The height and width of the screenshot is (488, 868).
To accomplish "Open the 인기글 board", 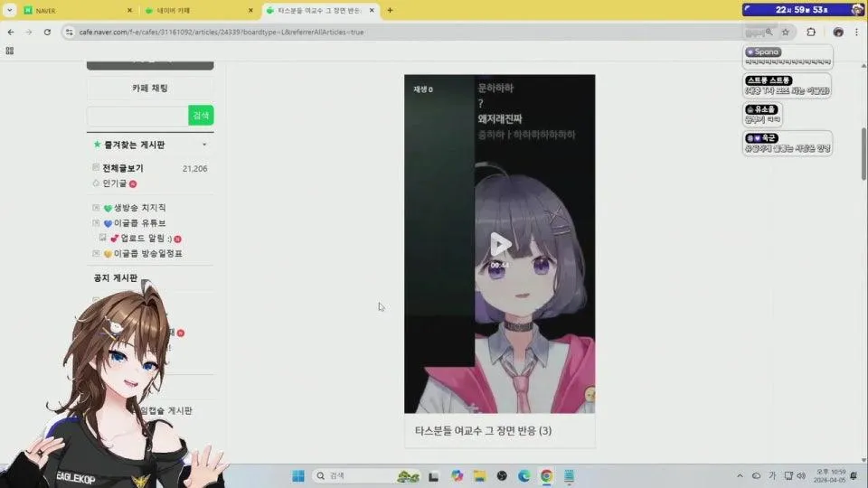I will click(115, 183).
